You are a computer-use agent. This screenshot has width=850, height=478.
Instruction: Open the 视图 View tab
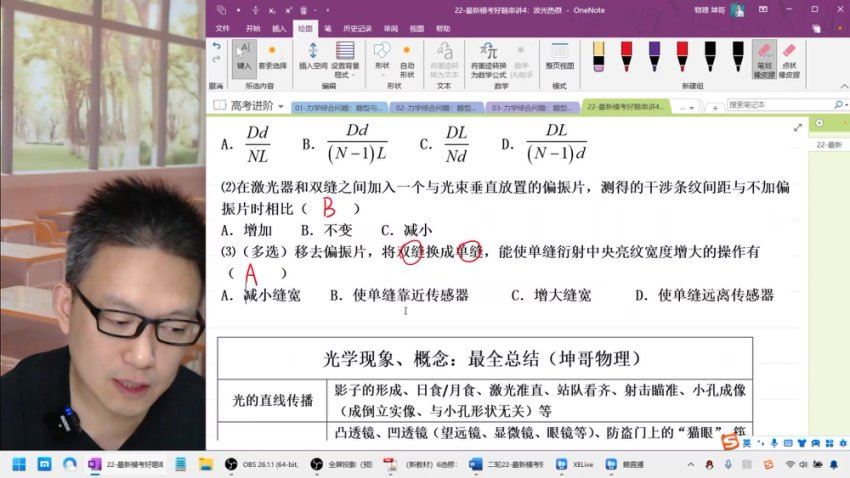click(416, 28)
